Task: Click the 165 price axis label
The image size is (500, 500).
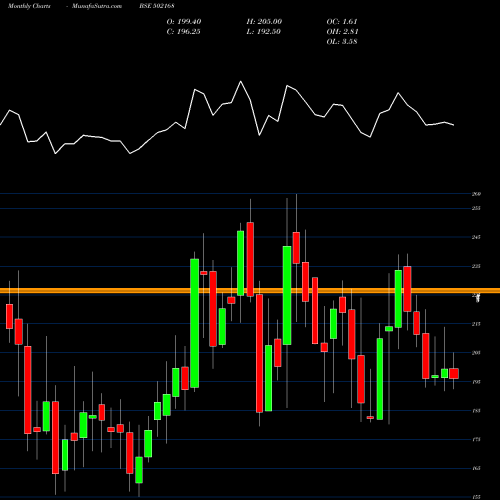Action: click(x=476, y=468)
